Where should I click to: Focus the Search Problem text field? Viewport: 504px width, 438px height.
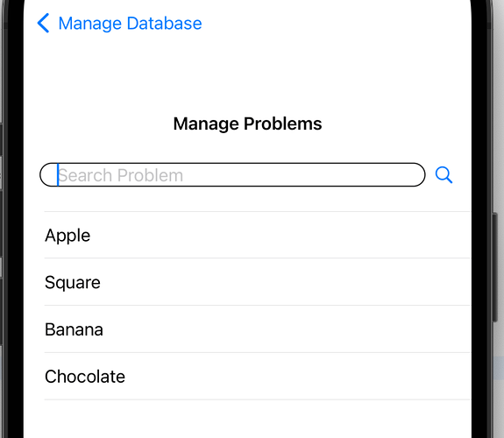pyautogui.click(x=232, y=175)
